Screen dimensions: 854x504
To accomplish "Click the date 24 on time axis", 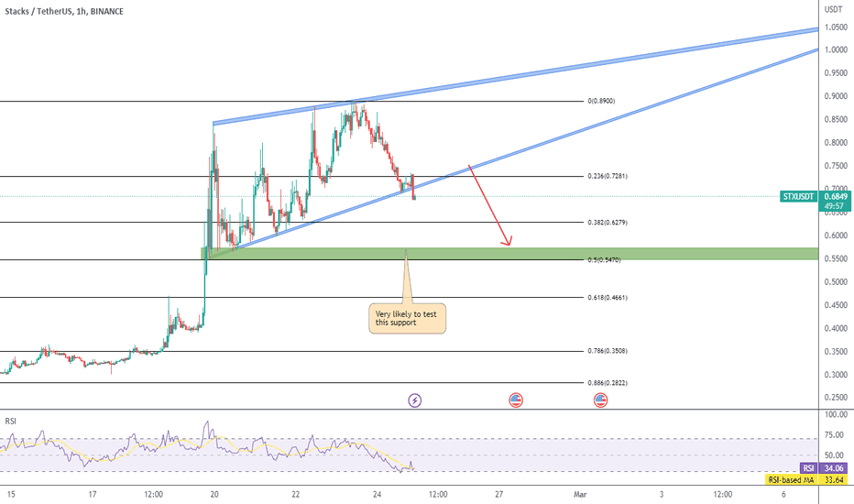I will click(x=377, y=494).
